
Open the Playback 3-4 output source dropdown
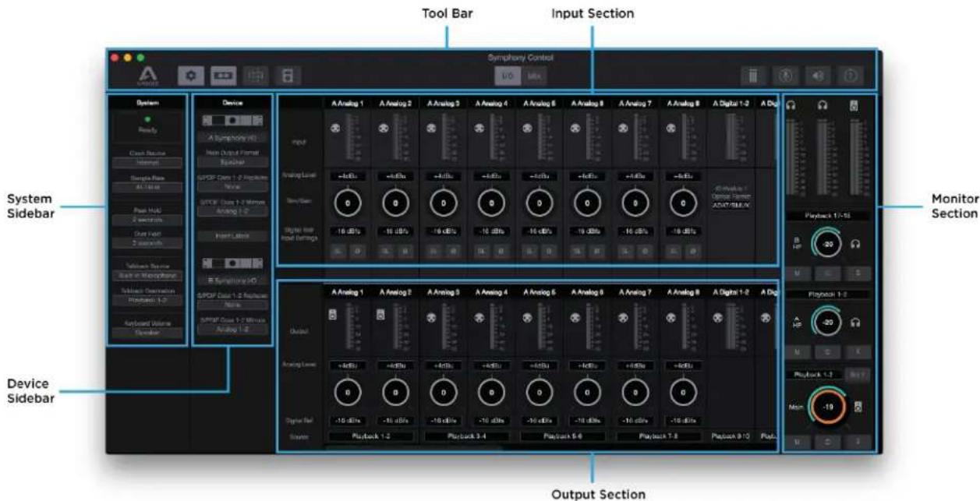pos(467,437)
